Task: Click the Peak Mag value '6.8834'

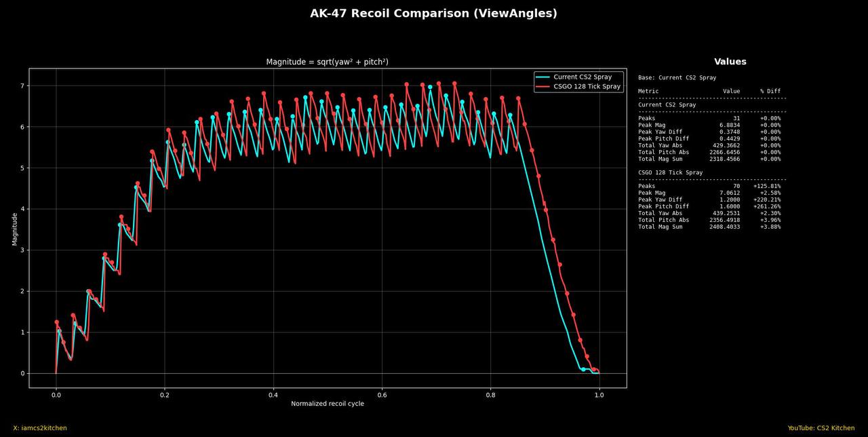Action: pyautogui.click(x=730, y=125)
